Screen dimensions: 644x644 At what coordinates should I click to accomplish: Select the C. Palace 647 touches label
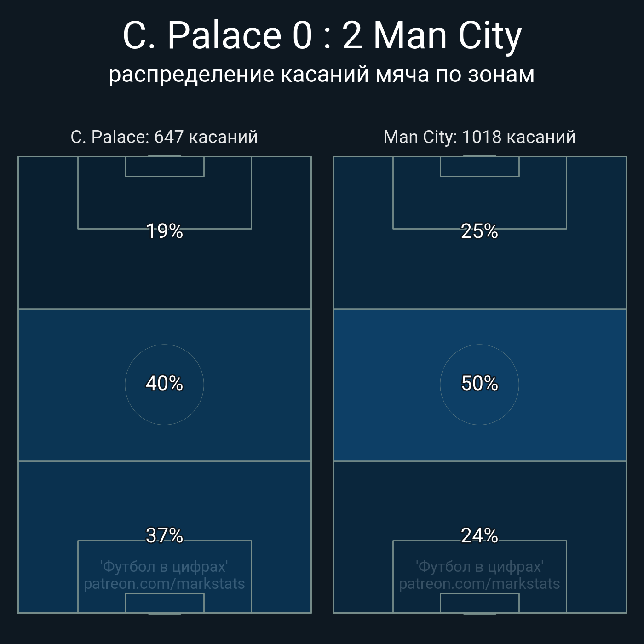pos(164,137)
